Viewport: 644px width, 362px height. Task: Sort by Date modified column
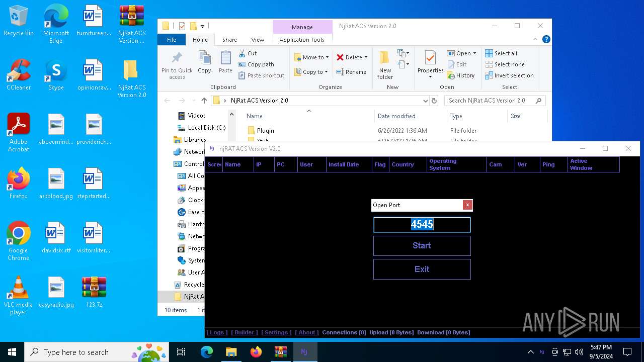pyautogui.click(x=396, y=116)
